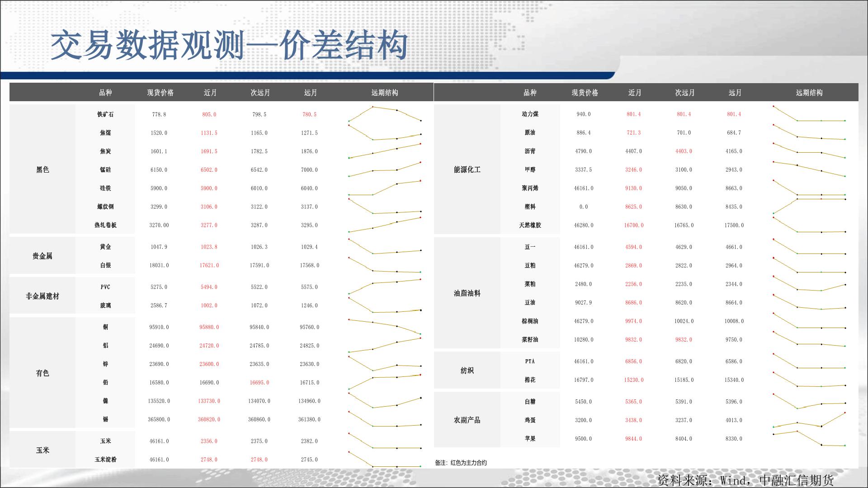Select the 农副产品 category cell

tap(467, 420)
